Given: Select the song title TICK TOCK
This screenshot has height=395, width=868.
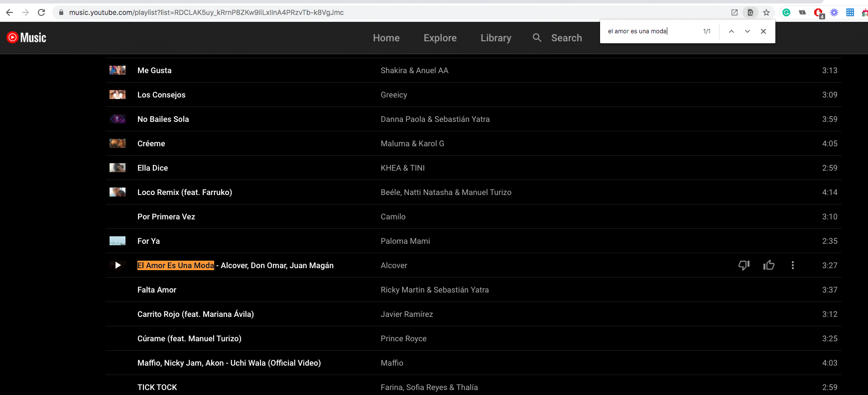Looking at the screenshot, I should [x=157, y=388].
